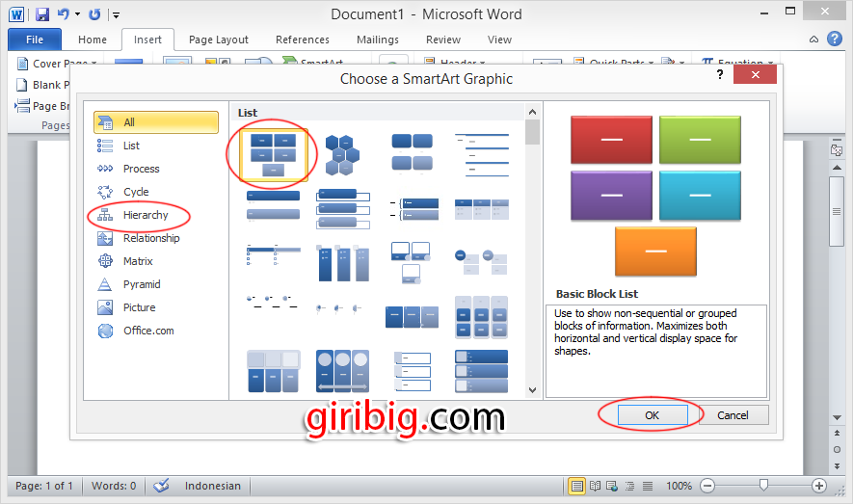Image resolution: width=853 pixels, height=504 pixels.
Task: Pick the Vertical Bracket List layout thumbnail
Action: (414, 209)
